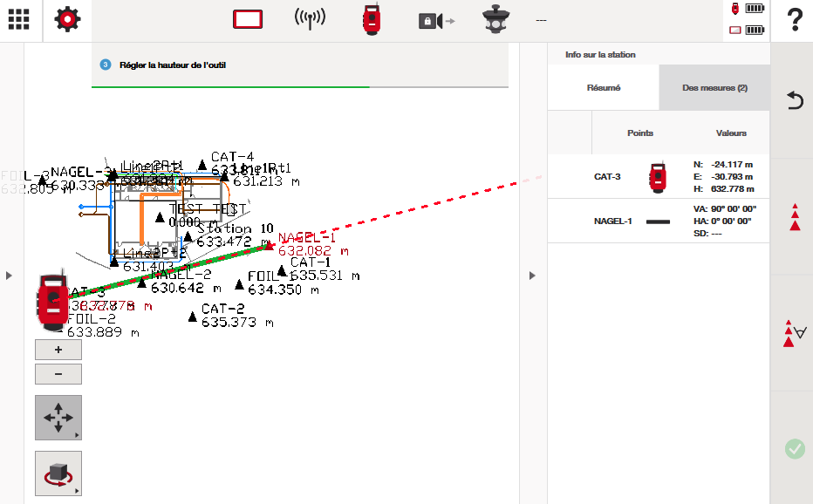
Task: Click the camera lock target icon
Action: pos(435,20)
